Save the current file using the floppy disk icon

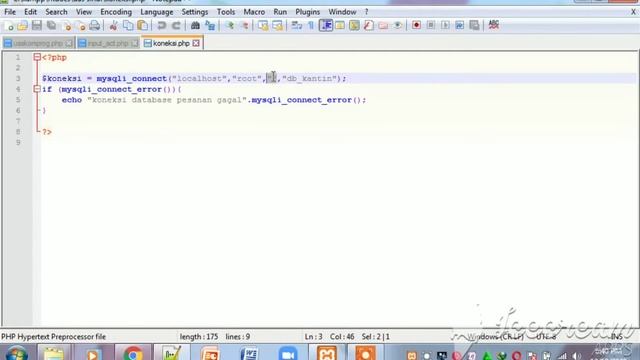click(x=37, y=26)
